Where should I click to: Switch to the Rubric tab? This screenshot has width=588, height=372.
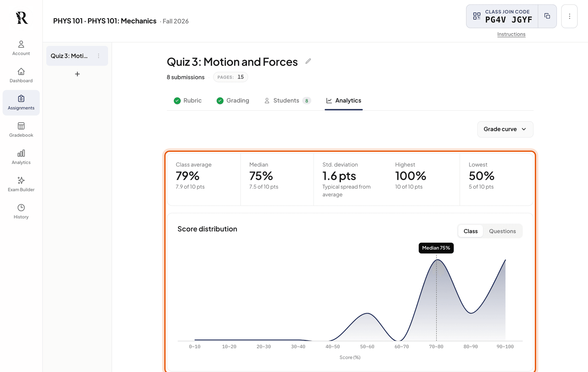[x=188, y=100]
